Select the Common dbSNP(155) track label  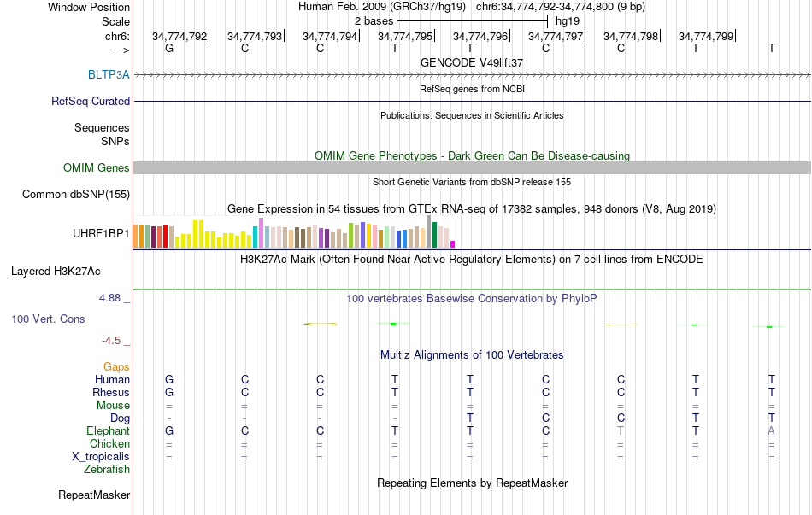point(75,194)
